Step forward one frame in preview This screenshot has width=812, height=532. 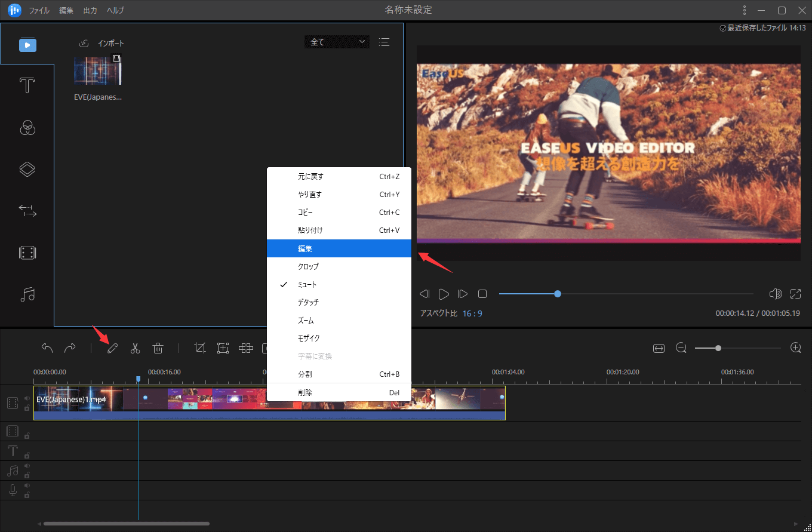click(x=463, y=294)
